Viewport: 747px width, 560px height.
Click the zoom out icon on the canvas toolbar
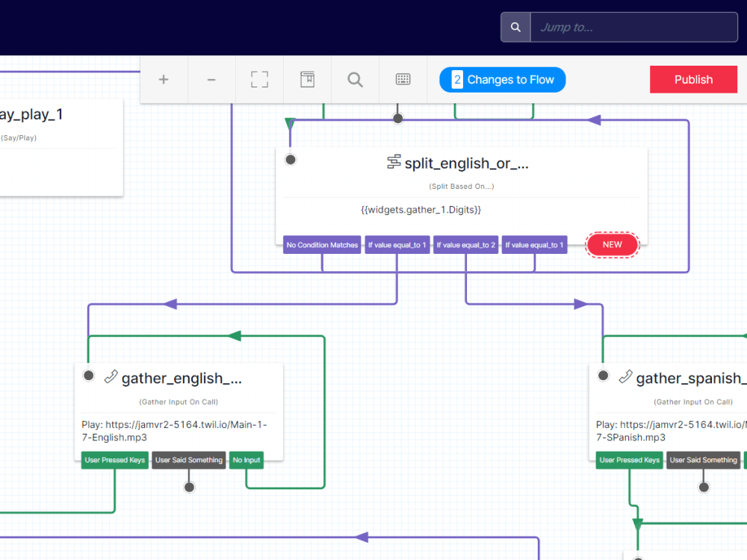coord(211,79)
